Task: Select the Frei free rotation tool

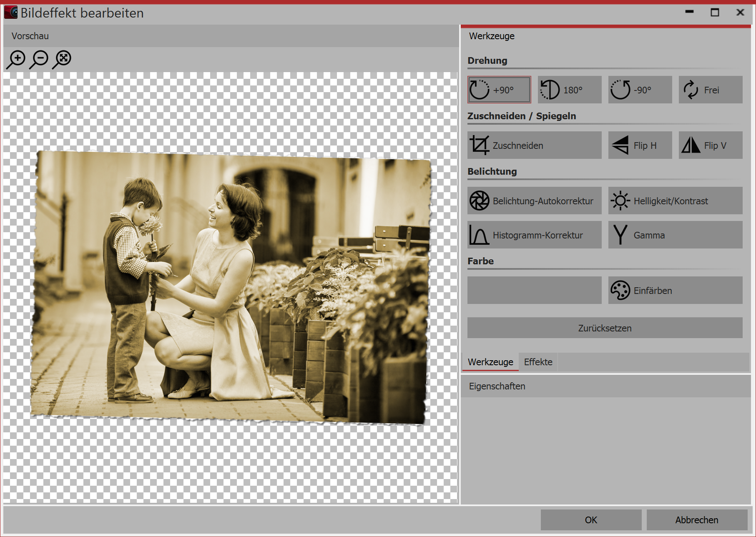Action: (x=710, y=90)
